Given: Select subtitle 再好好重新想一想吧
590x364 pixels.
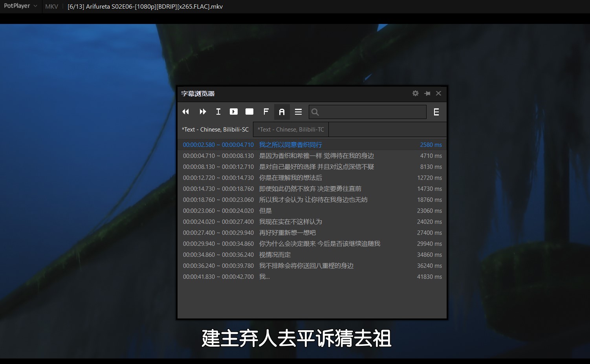Looking at the screenshot, I should click(x=312, y=233).
